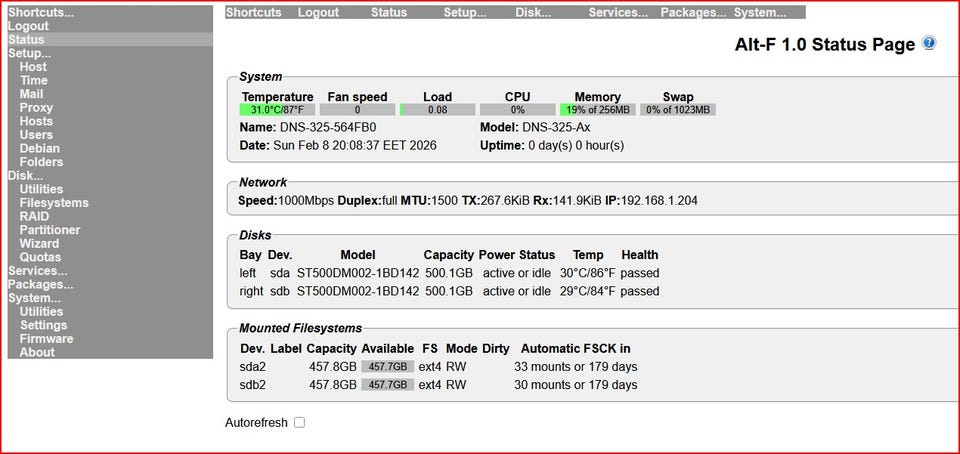Go to Host setup page
This screenshot has width=960, height=454.
(x=33, y=67)
